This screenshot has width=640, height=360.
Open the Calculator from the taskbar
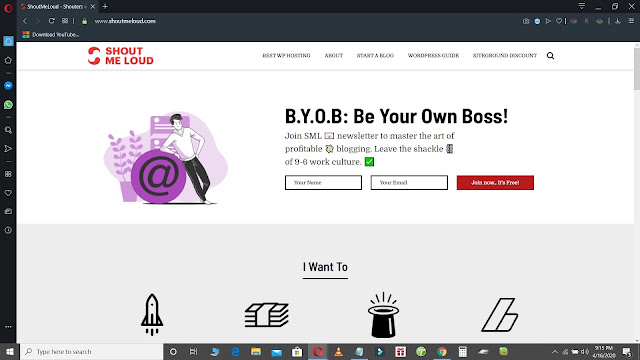point(462,351)
